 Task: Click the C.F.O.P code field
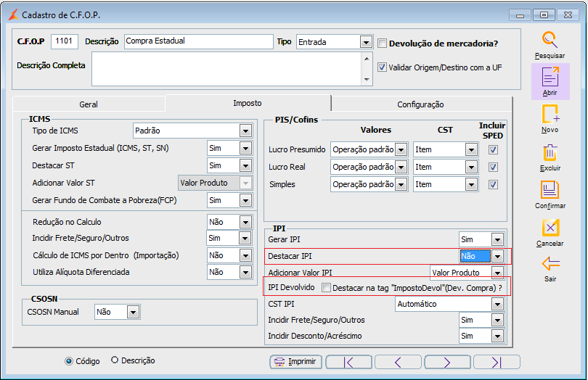pos(65,41)
